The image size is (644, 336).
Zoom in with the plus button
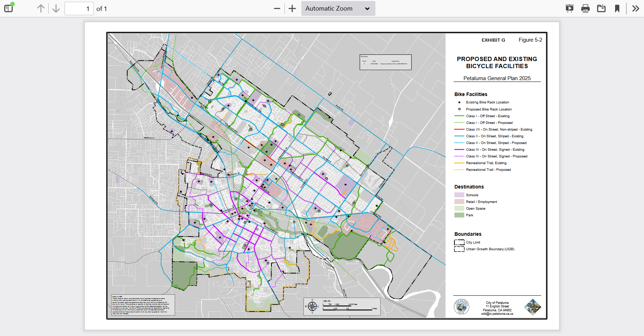tap(292, 8)
